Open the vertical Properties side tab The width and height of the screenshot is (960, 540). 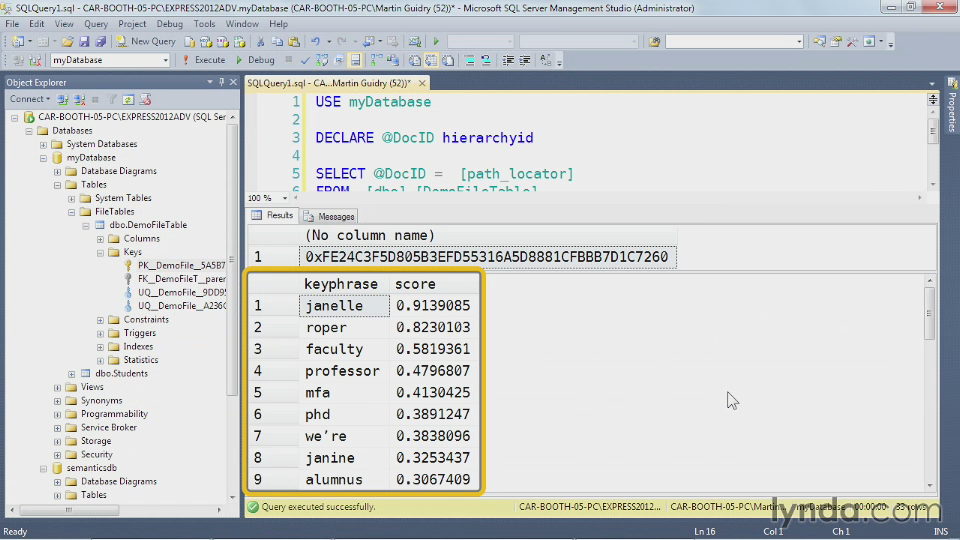pos(952,105)
